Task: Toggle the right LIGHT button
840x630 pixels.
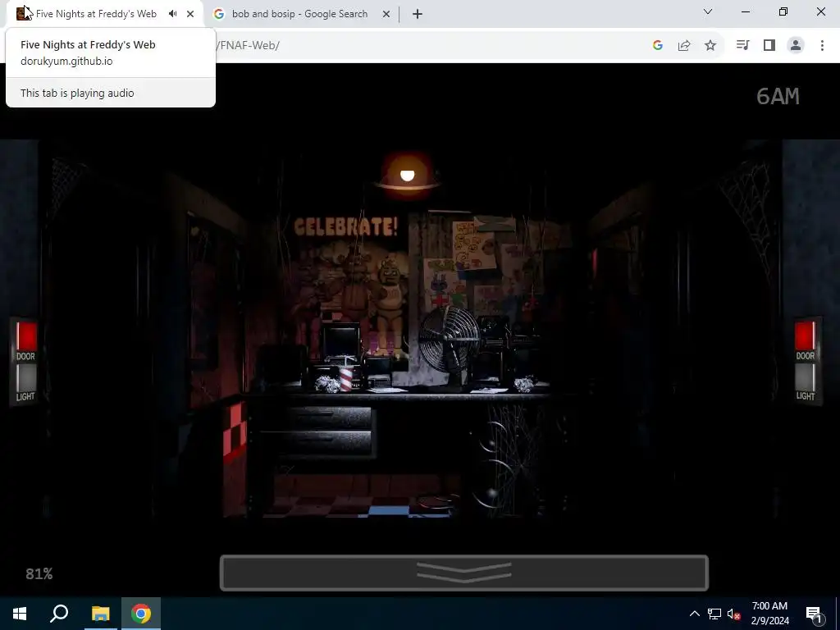Action: (805, 377)
